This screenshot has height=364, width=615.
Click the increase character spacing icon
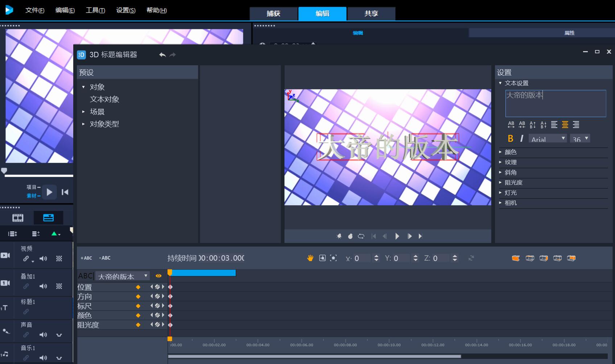click(511, 125)
